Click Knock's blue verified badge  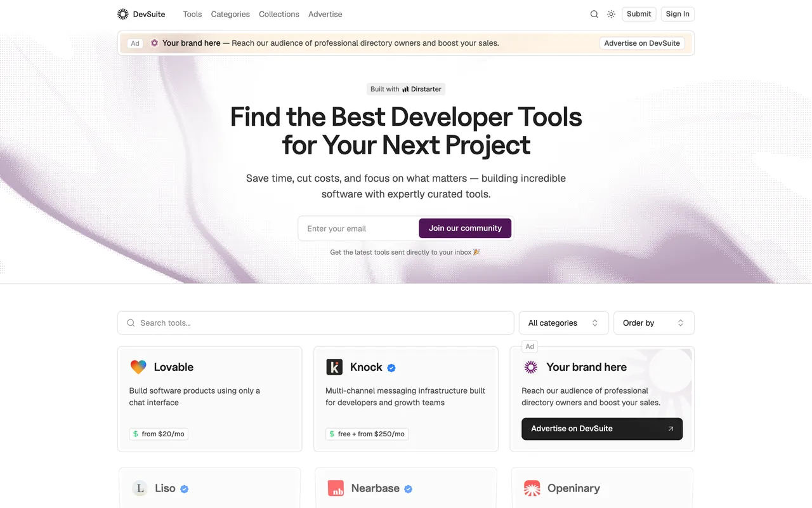click(x=391, y=368)
